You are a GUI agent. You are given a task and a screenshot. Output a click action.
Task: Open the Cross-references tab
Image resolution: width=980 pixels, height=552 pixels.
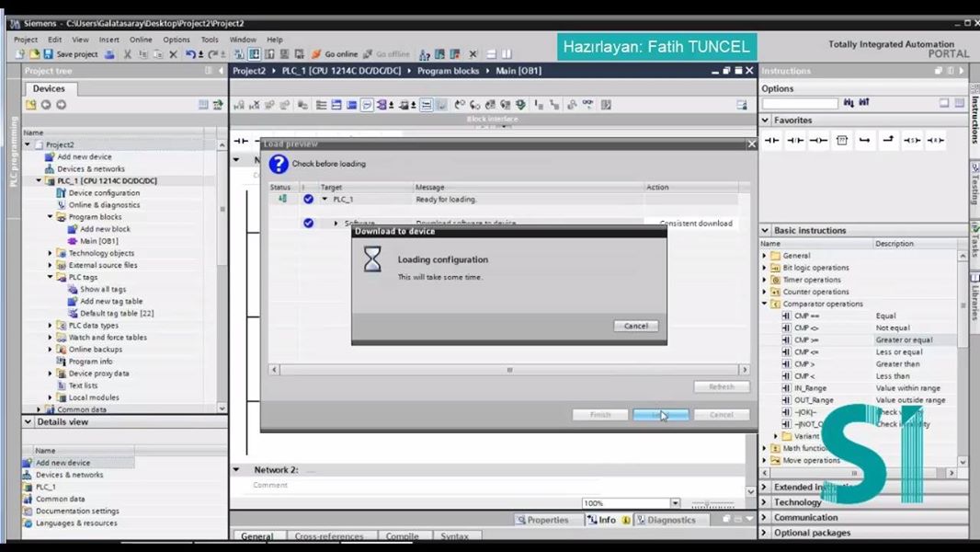pyautogui.click(x=329, y=536)
